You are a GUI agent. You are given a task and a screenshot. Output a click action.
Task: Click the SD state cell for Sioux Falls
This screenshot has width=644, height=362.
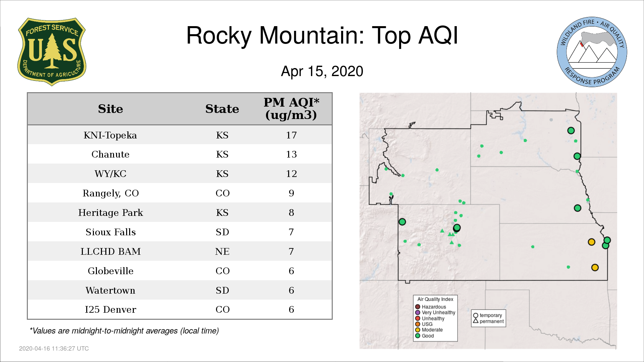222,232
